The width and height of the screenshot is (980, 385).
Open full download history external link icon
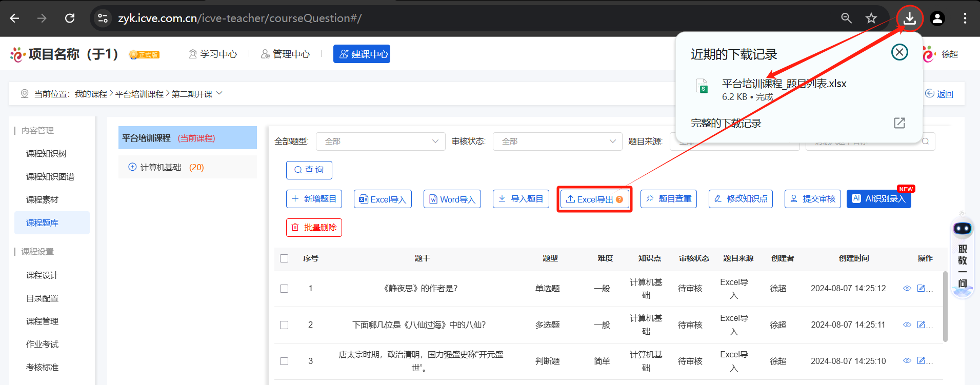pos(899,123)
